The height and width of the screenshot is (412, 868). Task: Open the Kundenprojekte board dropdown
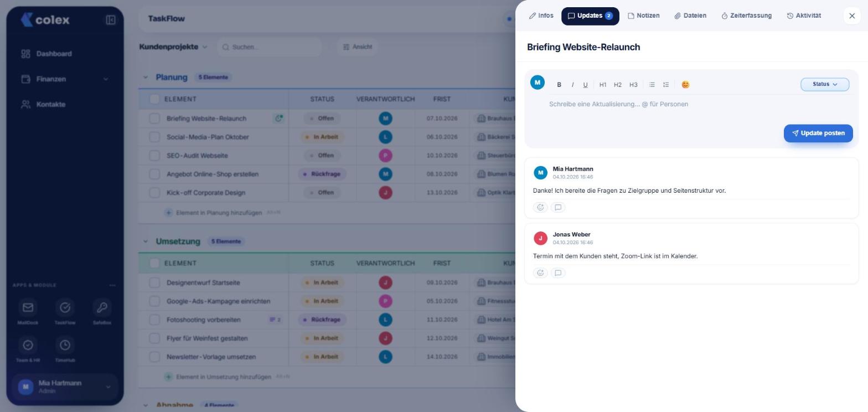coord(173,47)
